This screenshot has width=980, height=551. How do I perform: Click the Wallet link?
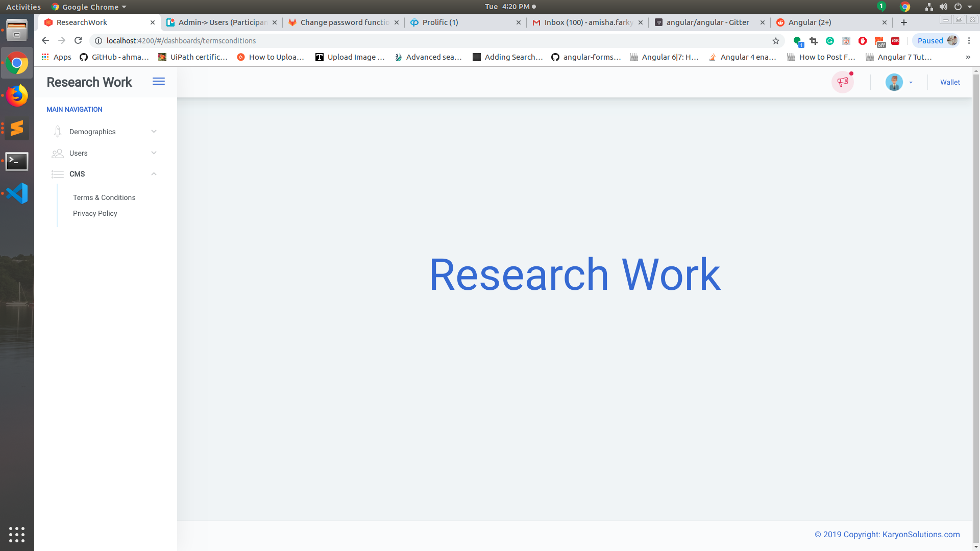(950, 82)
